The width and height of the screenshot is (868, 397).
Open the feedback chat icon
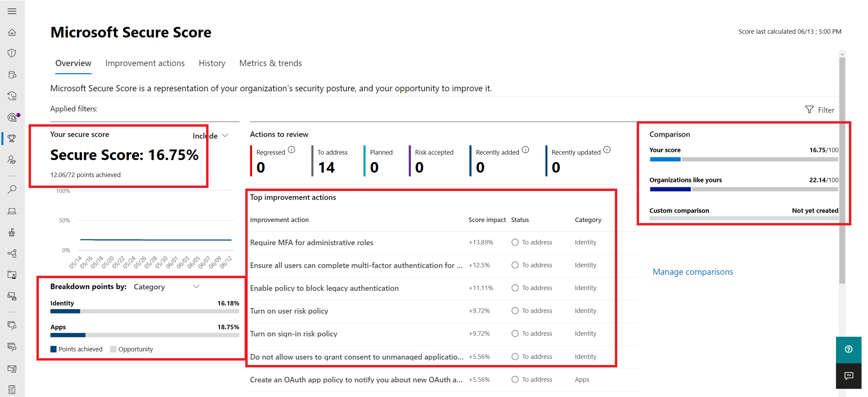(848, 376)
